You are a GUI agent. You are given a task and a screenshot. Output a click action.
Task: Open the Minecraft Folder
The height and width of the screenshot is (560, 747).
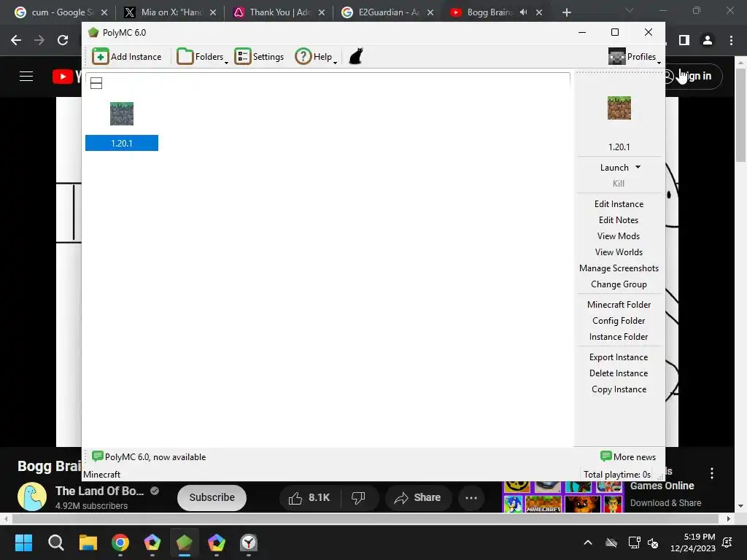pyautogui.click(x=619, y=305)
